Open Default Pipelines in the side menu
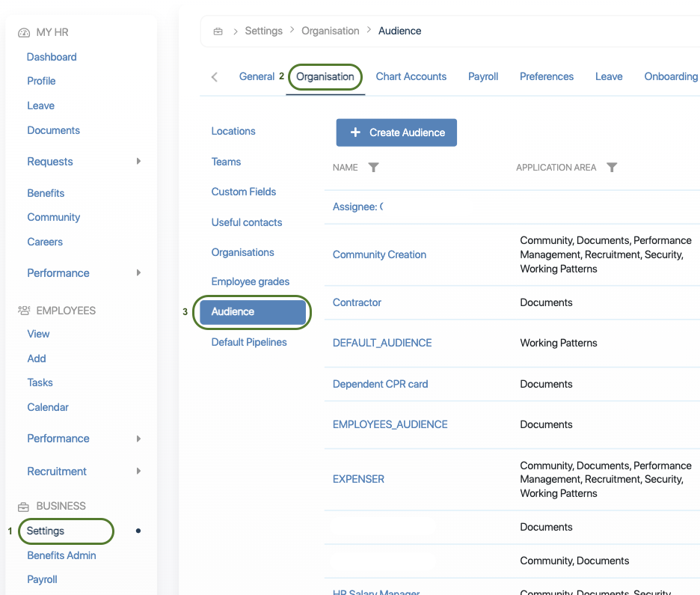Viewport: 700px width, 595px height. click(x=249, y=342)
